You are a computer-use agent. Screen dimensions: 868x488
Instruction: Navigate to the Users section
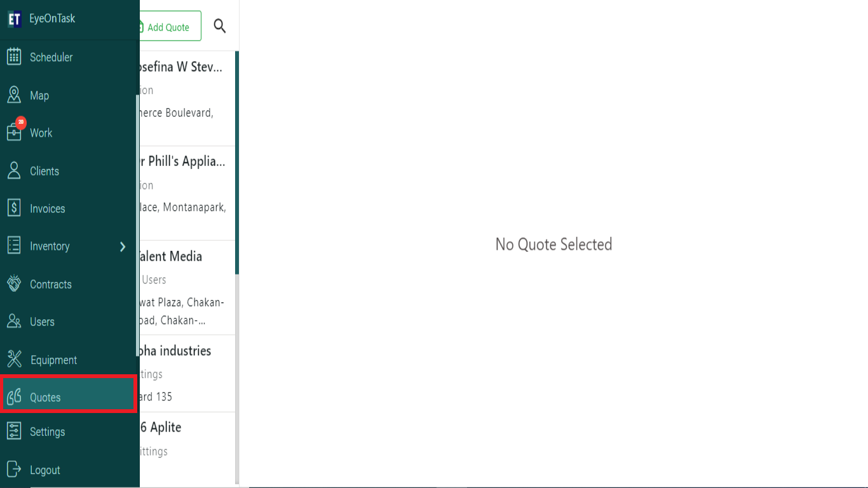[69, 322]
